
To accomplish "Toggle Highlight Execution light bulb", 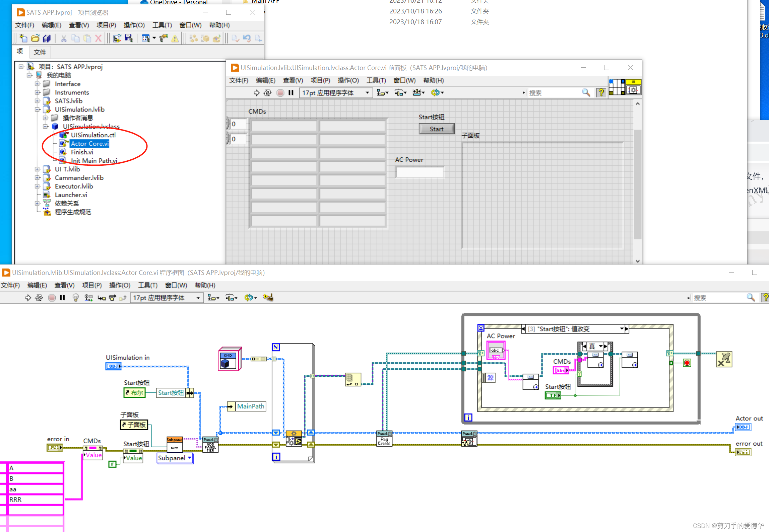I will click(x=76, y=298).
